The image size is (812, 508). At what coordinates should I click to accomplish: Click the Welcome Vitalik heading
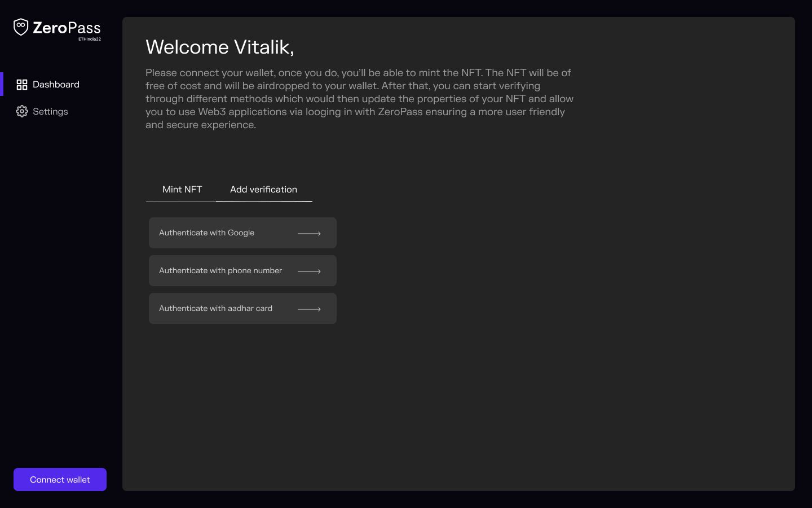pos(220,47)
